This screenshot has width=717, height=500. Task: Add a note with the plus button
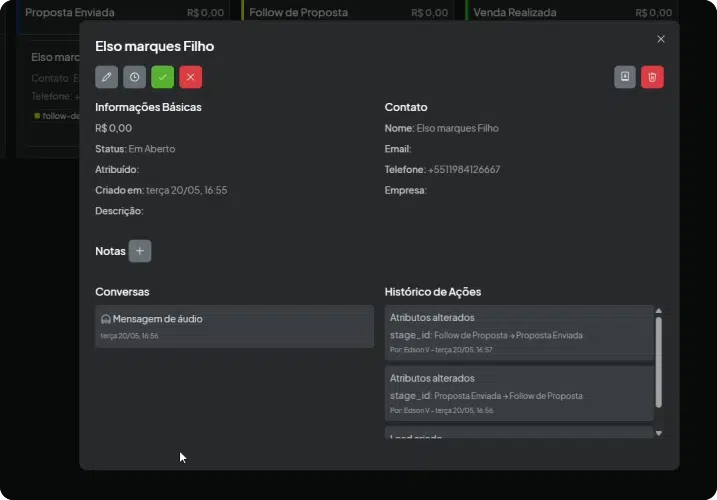click(140, 251)
